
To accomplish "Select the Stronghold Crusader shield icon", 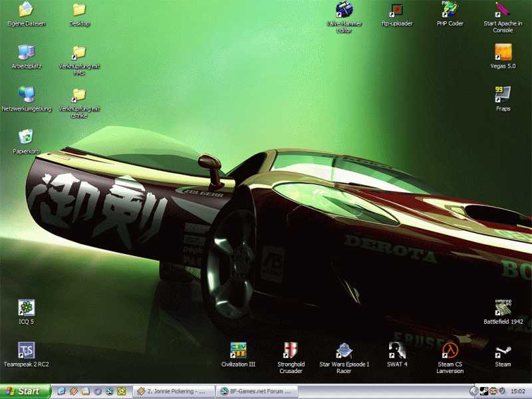I will point(291,350).
